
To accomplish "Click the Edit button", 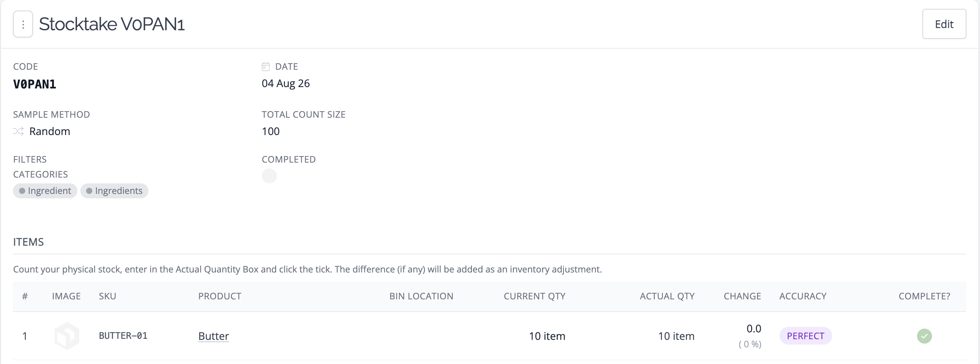I will [x=944, y=24].
